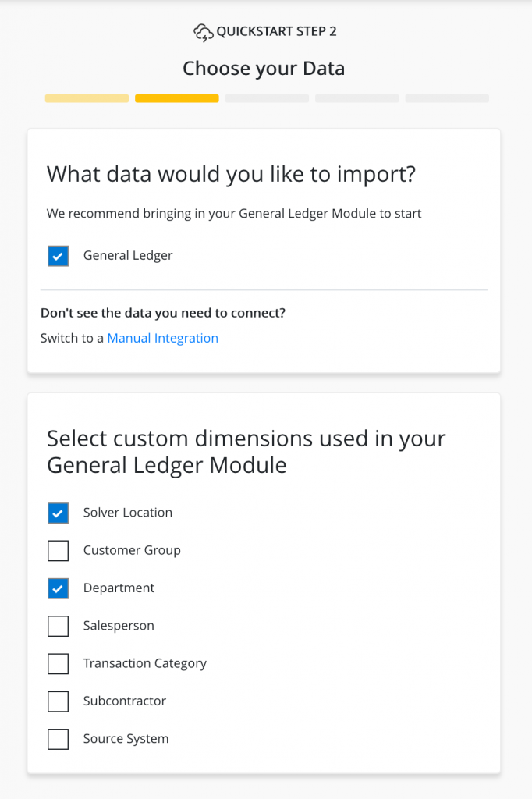Enable the Source System checkbox

(59, 739)
